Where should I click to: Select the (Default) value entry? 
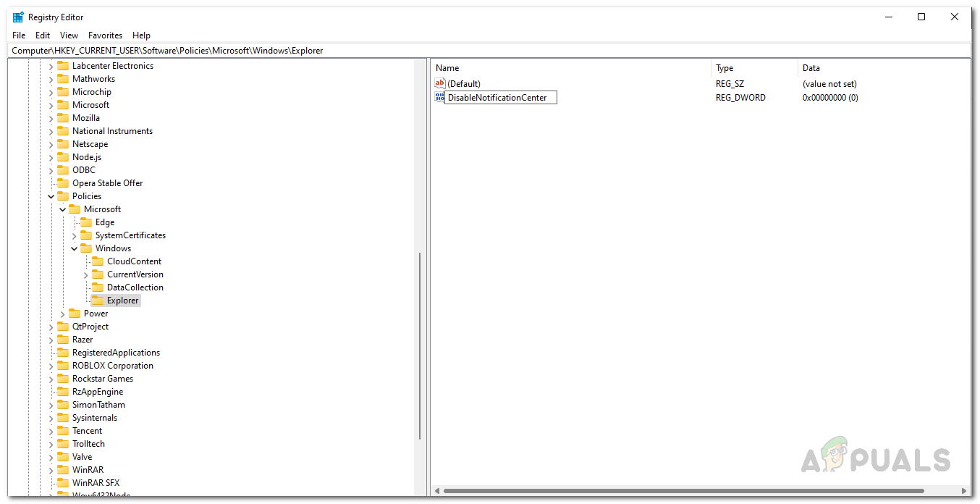click(x=464, y=84)
